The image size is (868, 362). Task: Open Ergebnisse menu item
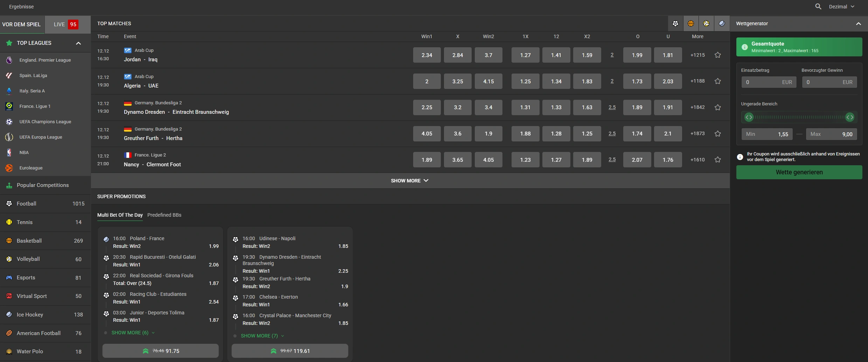tap(21, 7)
